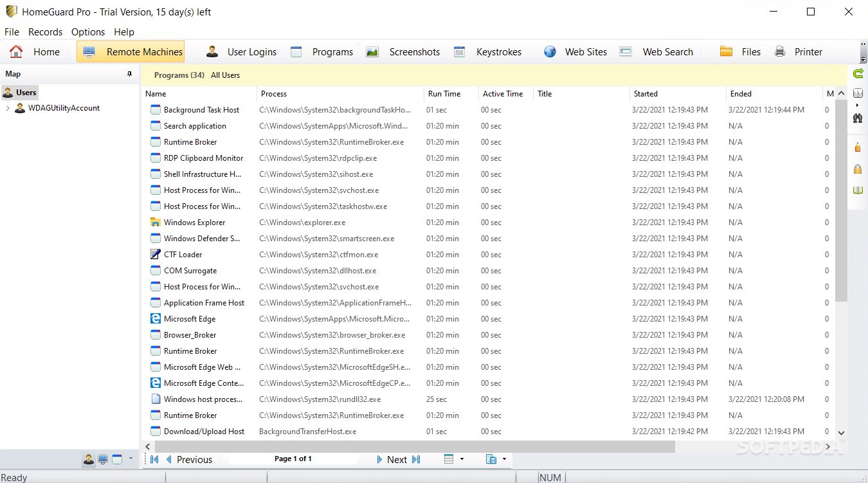Viewport: 868px width, 483px height.
Task: Switch Map panel to computers view icon
Action: click(x=103, y=459)
